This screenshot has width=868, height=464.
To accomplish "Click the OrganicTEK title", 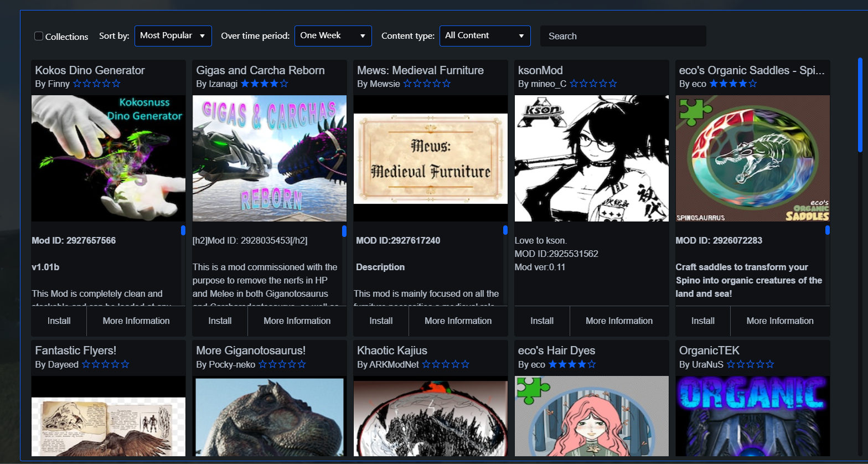I will [x=709, y=350].
